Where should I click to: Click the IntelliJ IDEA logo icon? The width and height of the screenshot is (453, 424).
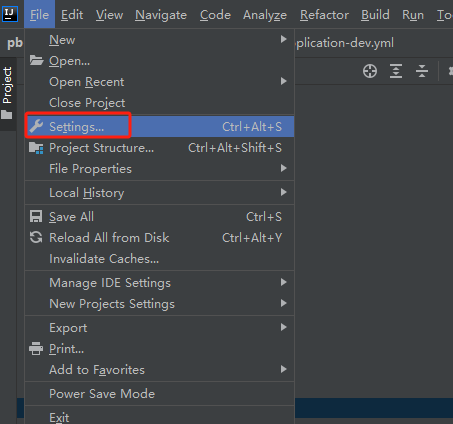click(x=10, y=14)
